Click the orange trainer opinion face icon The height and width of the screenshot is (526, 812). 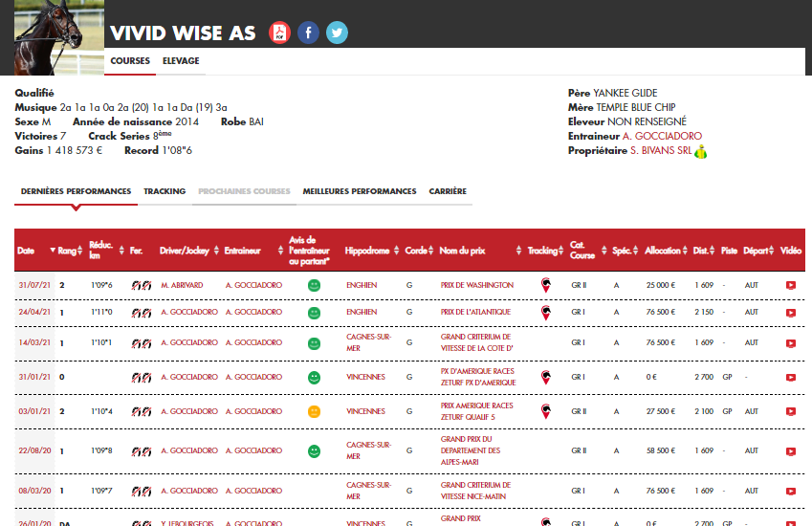[314, 411]
